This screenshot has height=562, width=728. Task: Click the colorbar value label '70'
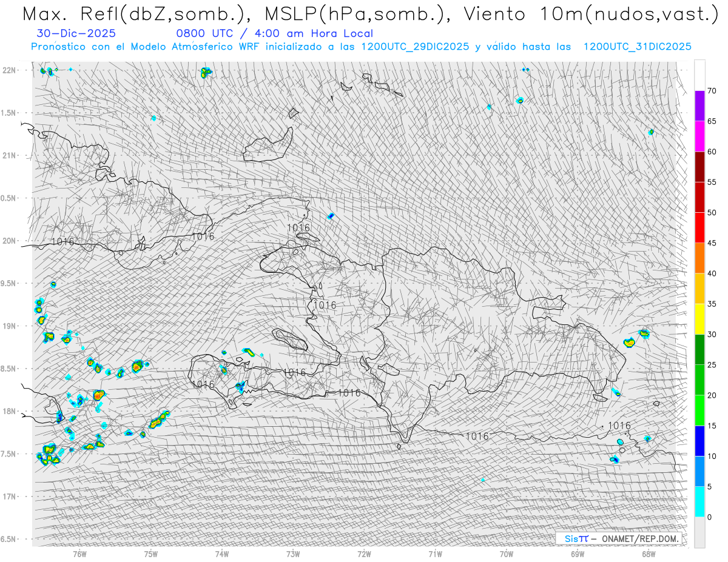pos(712,91)
